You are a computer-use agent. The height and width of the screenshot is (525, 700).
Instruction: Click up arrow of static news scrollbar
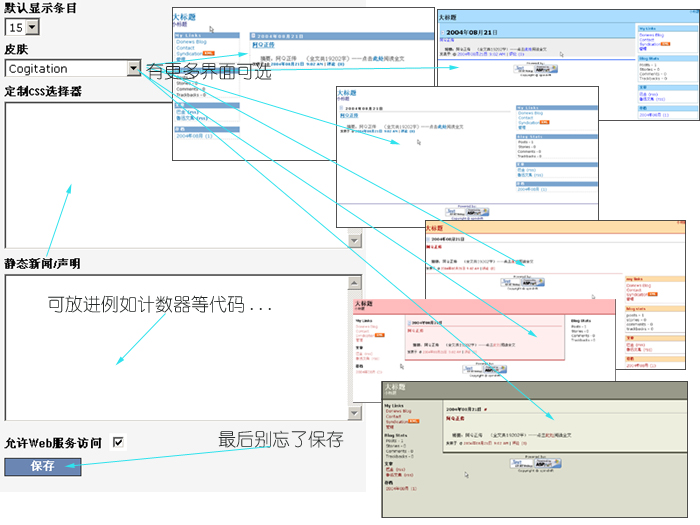[354, 282]
